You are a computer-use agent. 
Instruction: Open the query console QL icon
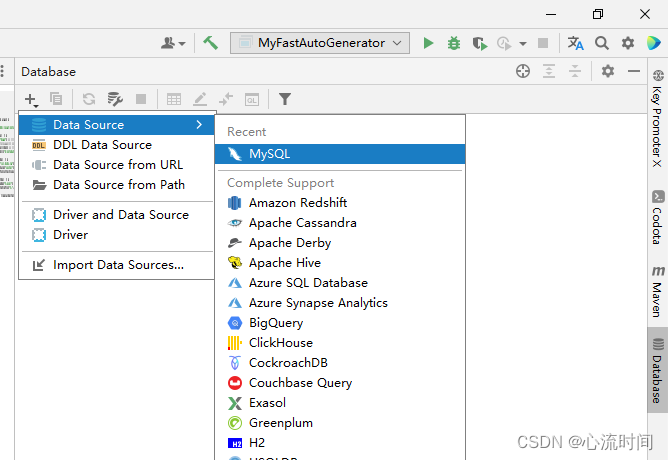252,100
